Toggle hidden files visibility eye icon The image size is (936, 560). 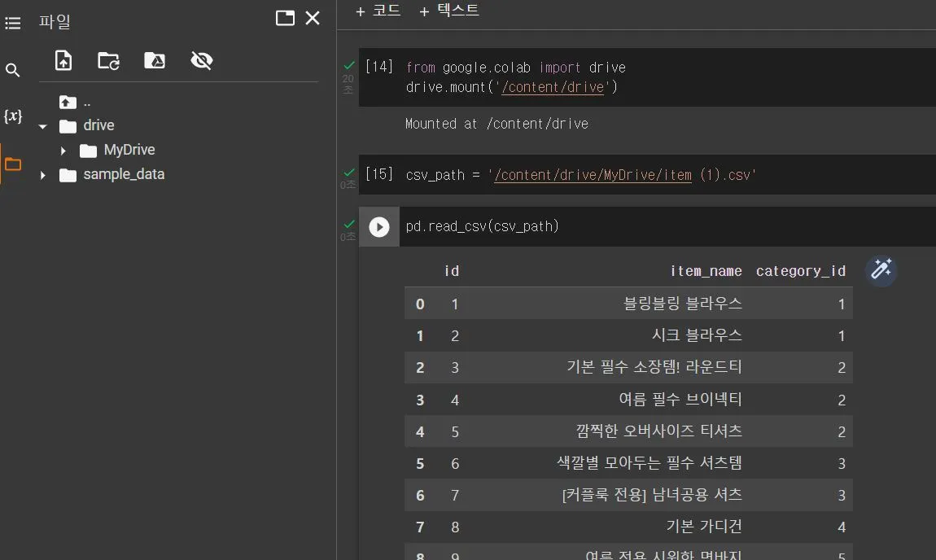[x=202, y=60]
